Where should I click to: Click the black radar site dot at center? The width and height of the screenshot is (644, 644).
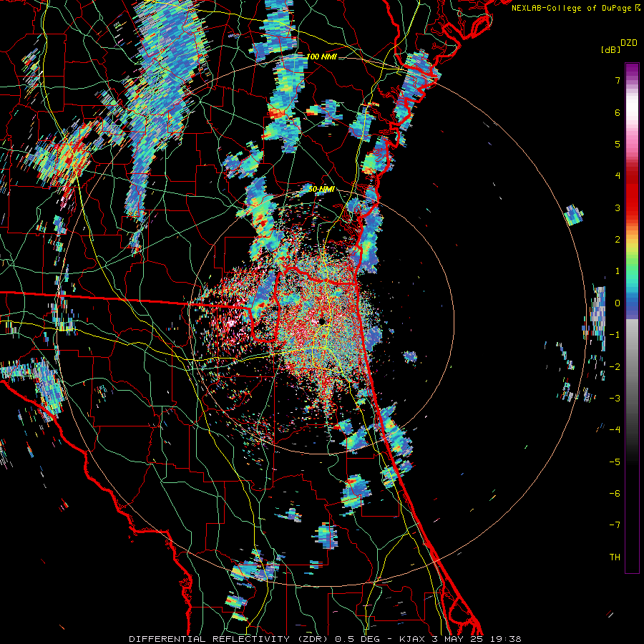click(321, 321)
